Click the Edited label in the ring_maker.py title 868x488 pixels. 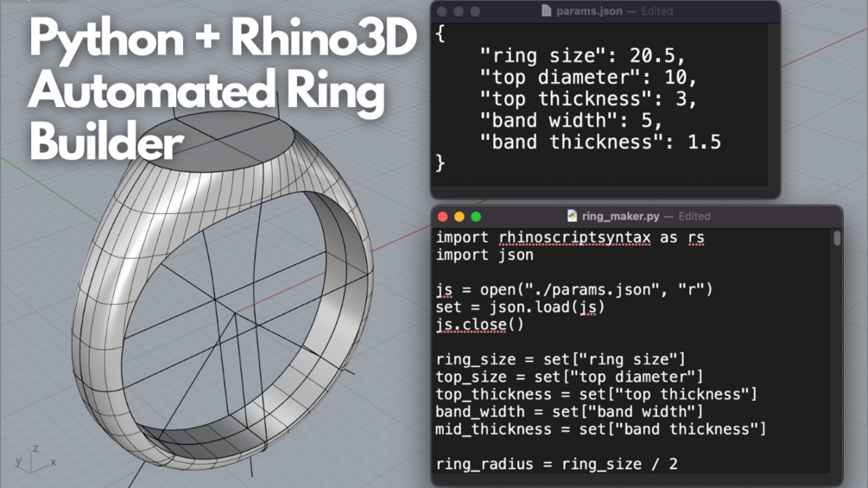(x=694, y=216)
